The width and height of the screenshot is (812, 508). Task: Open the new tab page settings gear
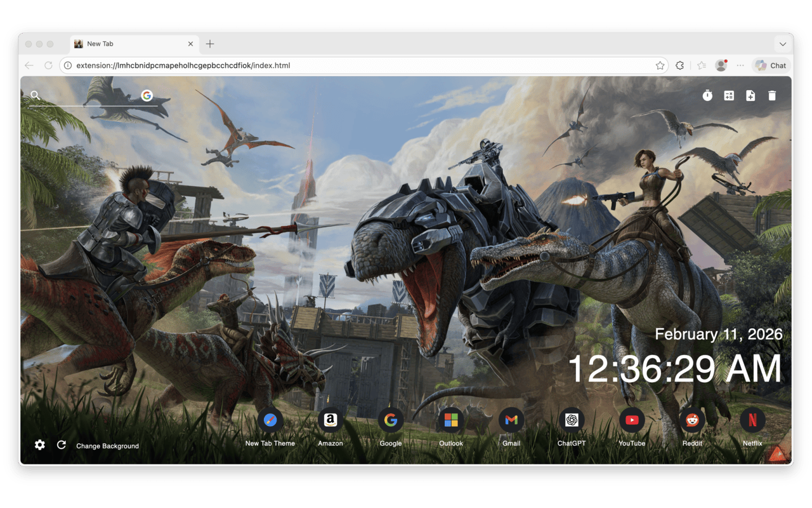click(40, 445)
